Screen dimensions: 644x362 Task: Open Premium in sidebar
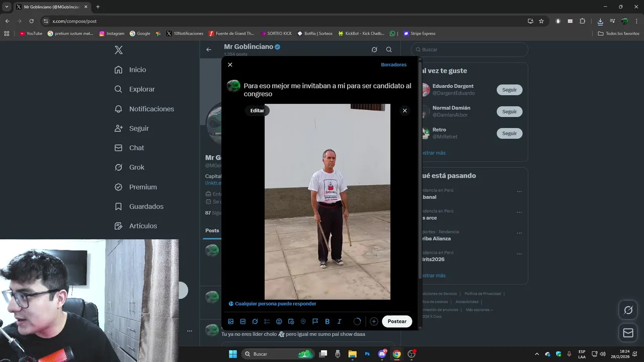click(135, 187)
